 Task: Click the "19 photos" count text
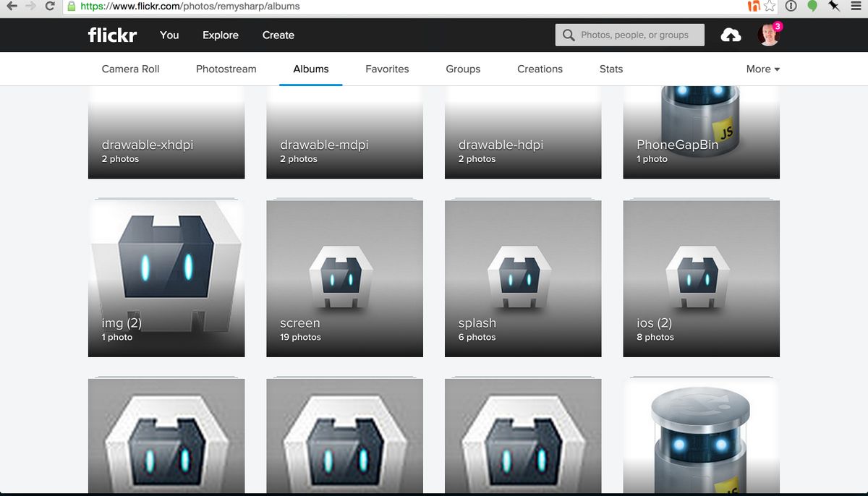point(300,337)
